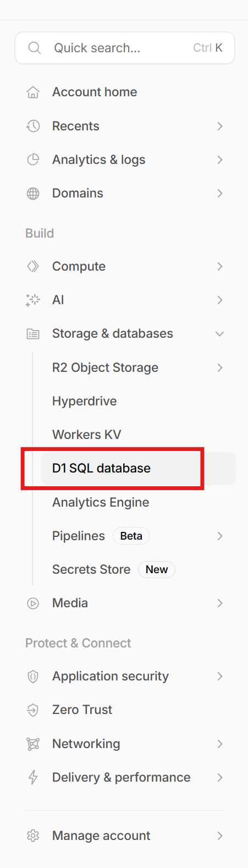
Task: Expand the R2 Object Storage chevron
Action: click(220, 368)
